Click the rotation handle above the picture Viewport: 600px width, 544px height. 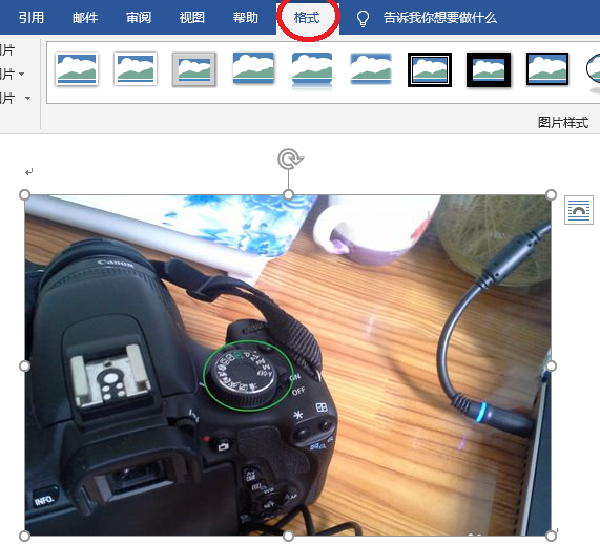289,158
